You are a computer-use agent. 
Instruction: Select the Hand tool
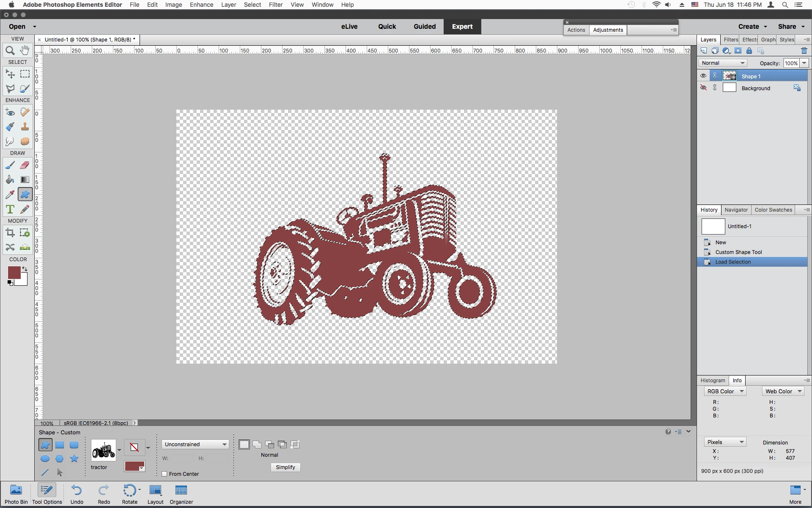(25, 50)
